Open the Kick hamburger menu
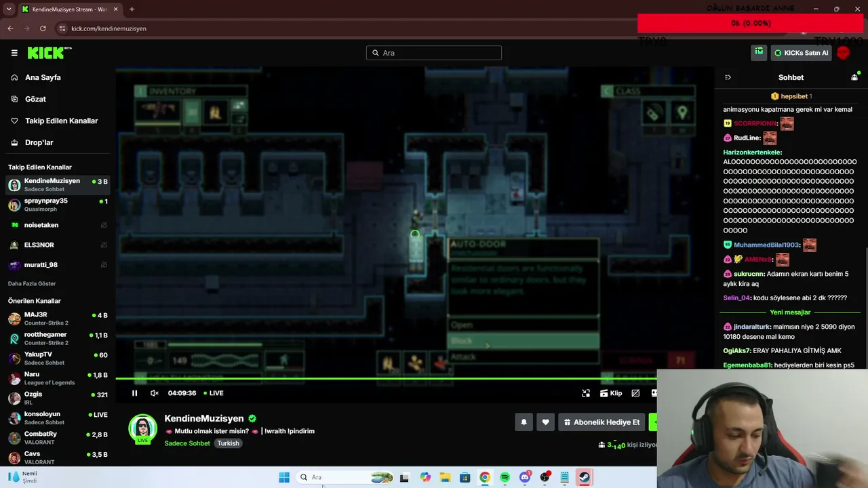 click(x=14, y=53)
